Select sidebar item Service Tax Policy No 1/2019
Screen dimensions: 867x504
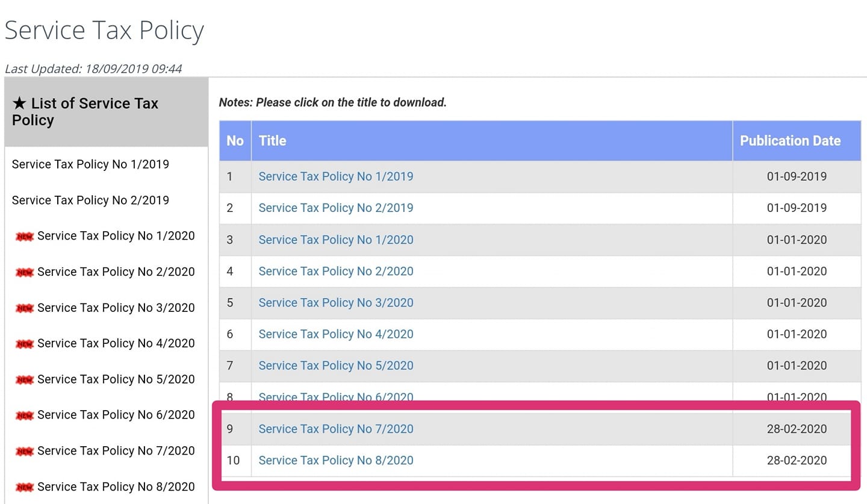point(90,164)
